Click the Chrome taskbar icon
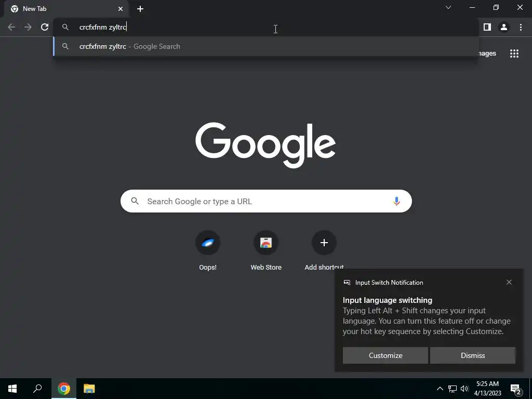Image resolution: width=532 pixels, height=399 pixels. (64, 389)
